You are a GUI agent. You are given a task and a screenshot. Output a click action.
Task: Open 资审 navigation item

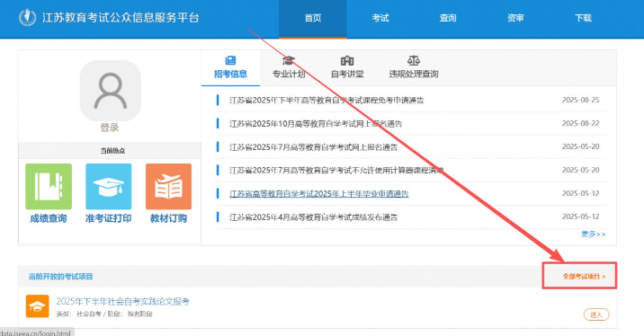tap(515, 18)
